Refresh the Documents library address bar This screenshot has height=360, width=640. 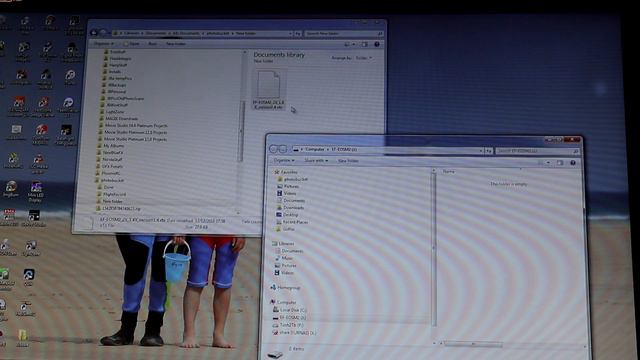tap(298, 33)
